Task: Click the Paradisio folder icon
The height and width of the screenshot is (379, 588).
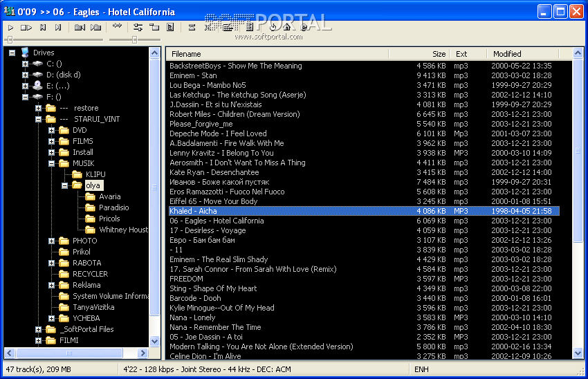Action: (x=91, y=207)
